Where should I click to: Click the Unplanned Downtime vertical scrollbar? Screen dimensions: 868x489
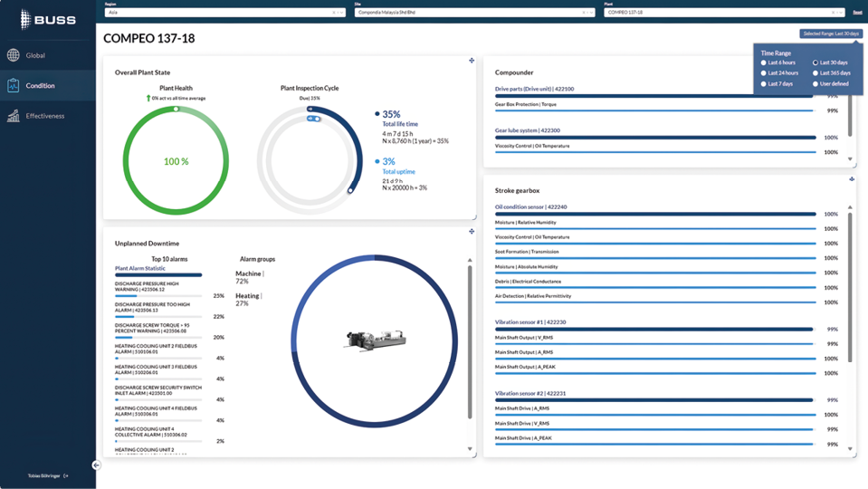[469, 344]
